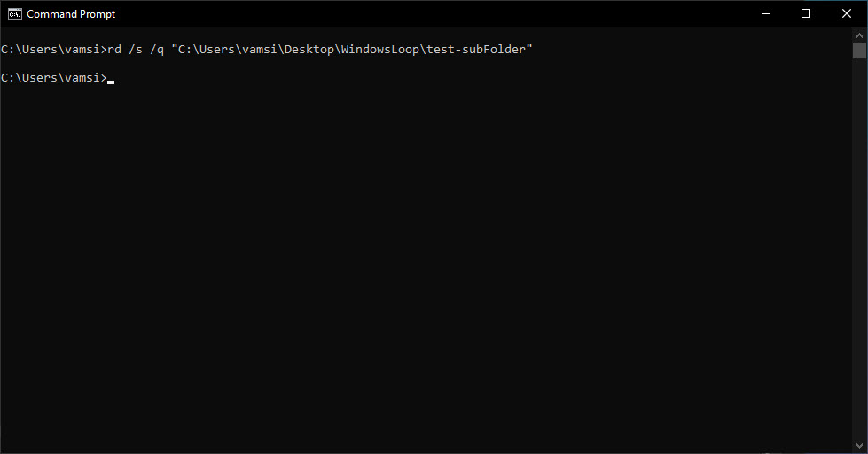868x454 pixels.
Task: Click "WindowsLoop" in the folder path
Action: click(380, 50)
